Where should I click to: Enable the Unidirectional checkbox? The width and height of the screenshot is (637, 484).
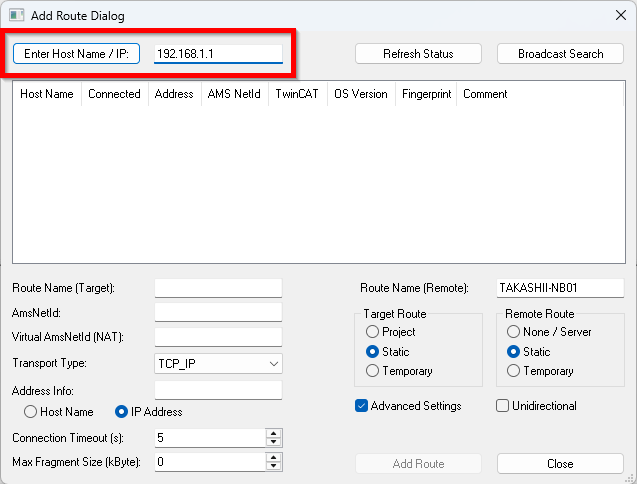pyautogui.click(x=503, y=406)
